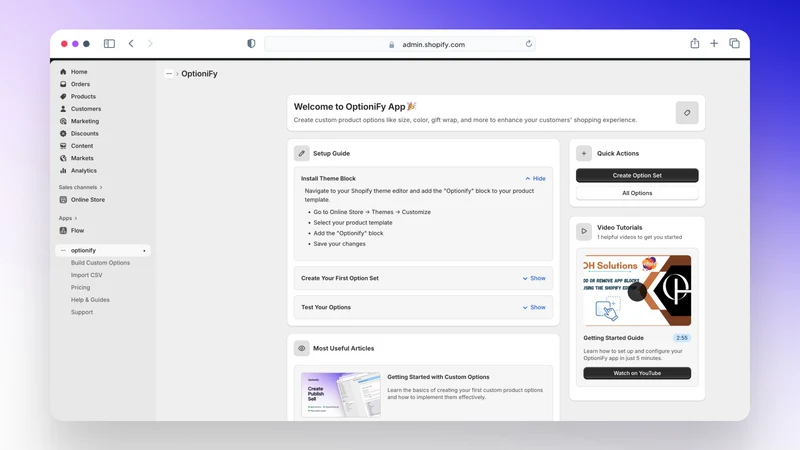The height and width of the screenshot is (450, 800).
Task: Click the browser share icon
Action: click(x=694, y=43)
